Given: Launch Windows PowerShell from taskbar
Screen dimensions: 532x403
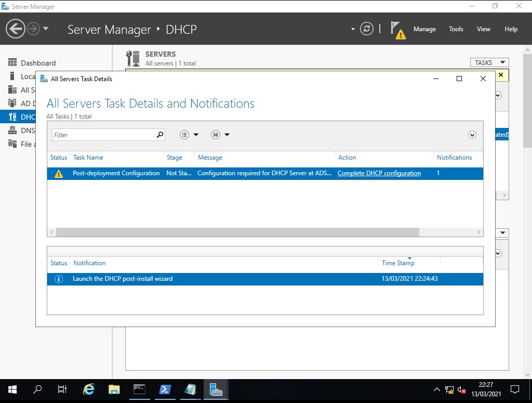Looking at the screenshot, I should (165, 389).
